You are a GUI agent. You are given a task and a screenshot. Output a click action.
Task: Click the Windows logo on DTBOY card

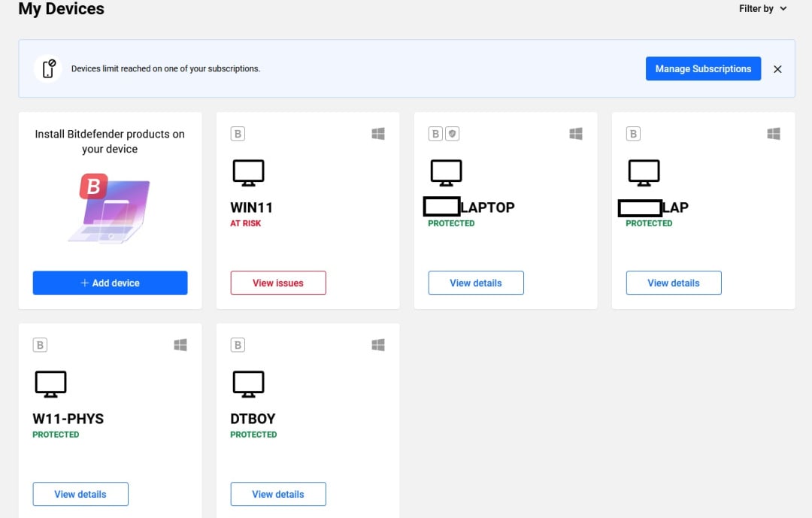tap(378, 345)
